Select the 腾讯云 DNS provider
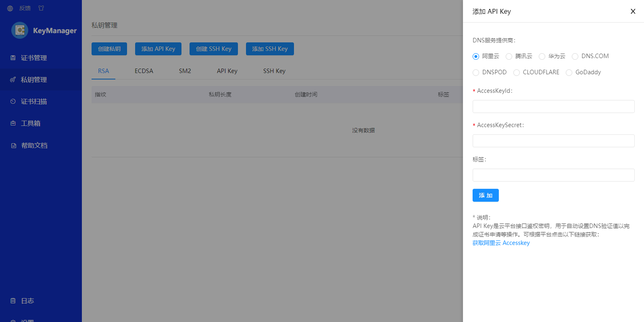 click(x=509, y=56)
